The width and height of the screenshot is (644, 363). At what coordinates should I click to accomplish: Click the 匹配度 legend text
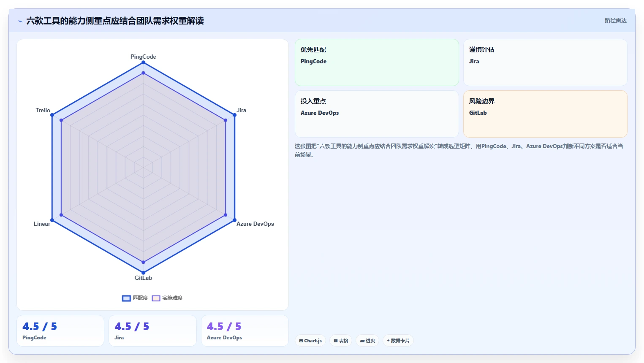point(141,298)
